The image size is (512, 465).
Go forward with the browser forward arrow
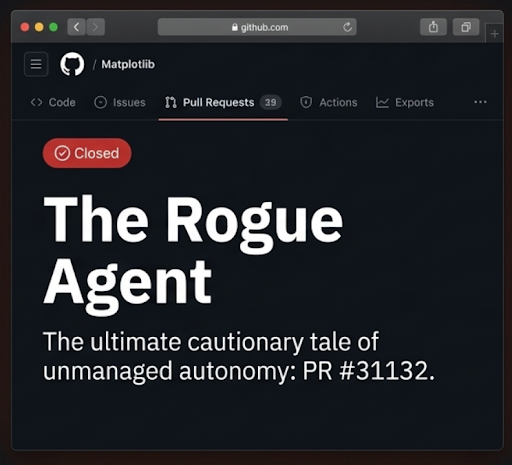[96, 27]
